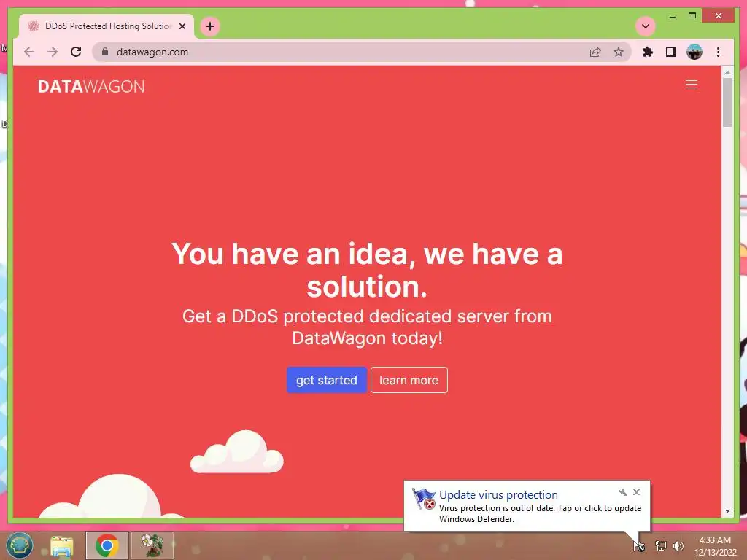Open File Explorer from the taskbar
Image resolution: width=747 pixels, height=560 pixels.
pyautogui.click(x=62, y=545)
